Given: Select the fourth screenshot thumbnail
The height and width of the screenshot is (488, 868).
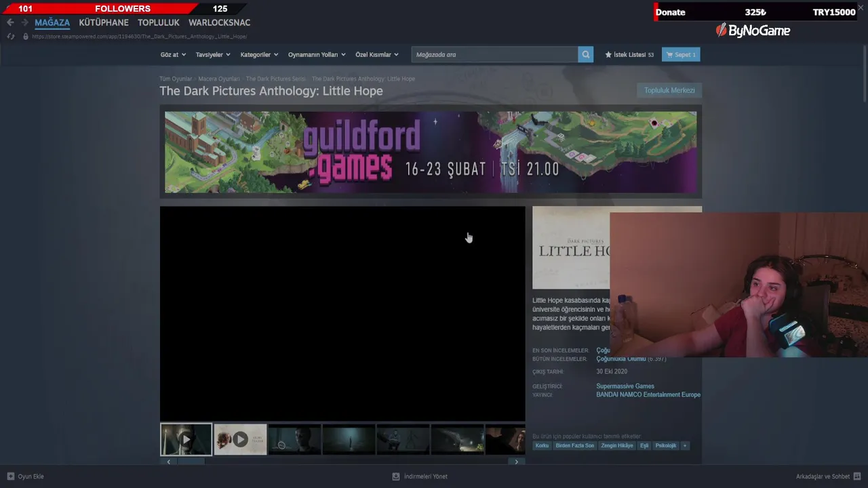Looking at the screenshot, I should [349, 439].
